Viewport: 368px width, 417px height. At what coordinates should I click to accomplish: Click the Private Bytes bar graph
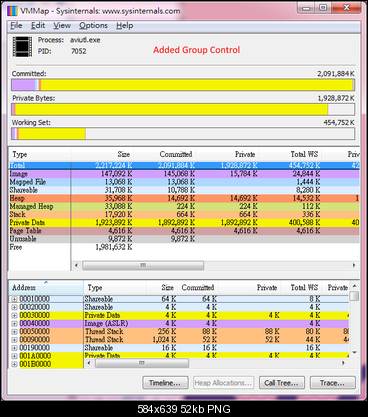(183, 109)
